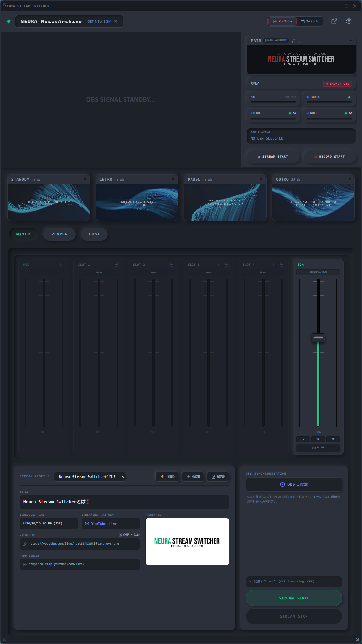Click the monitor icon on MIC channel
The height and width of the screenshot is (644, 362).
point(62,265)
